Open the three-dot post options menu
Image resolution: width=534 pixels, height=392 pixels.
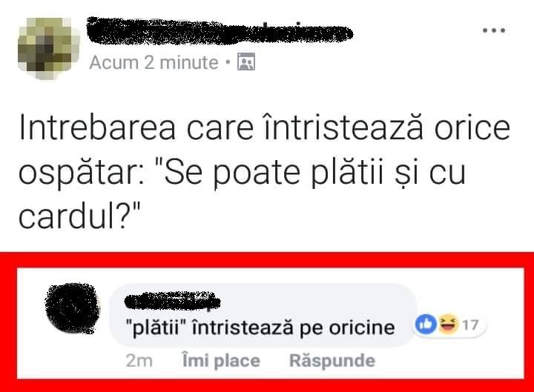pyautogui.click(x=494, y=30)
